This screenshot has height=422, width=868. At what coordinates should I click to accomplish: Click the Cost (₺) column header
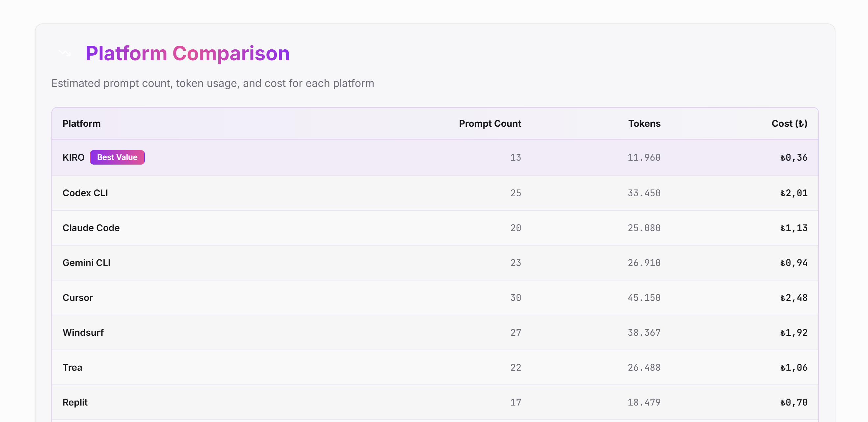(789, 123)
